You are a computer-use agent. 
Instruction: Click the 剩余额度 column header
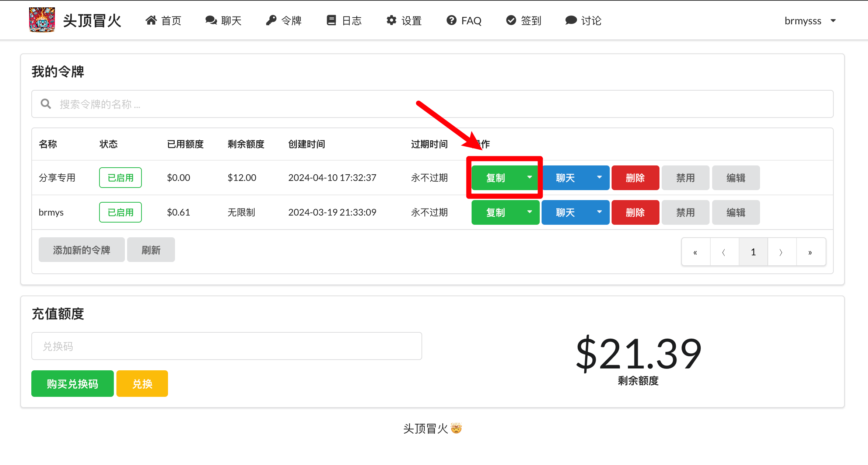(x=246, y=144)
